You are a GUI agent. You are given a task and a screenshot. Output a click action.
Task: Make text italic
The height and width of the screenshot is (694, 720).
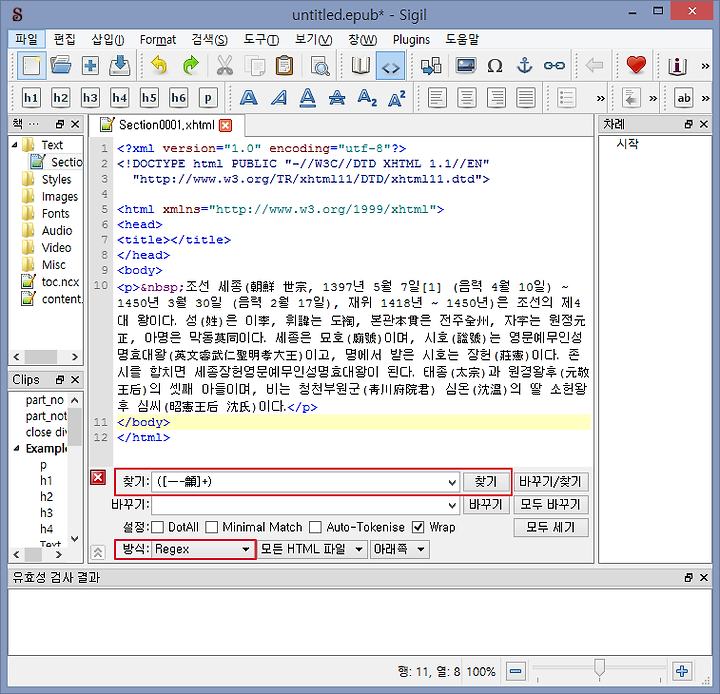pos(278,98)
